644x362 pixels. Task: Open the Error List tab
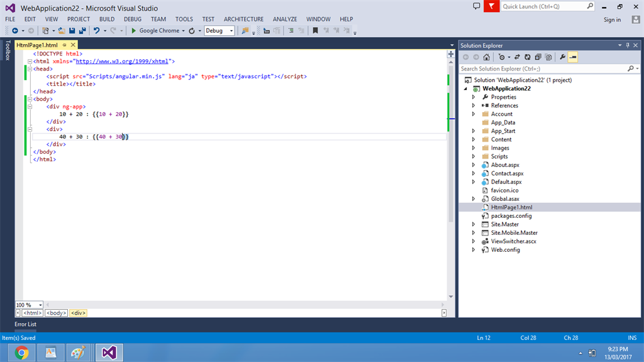(x=26, y=324)
